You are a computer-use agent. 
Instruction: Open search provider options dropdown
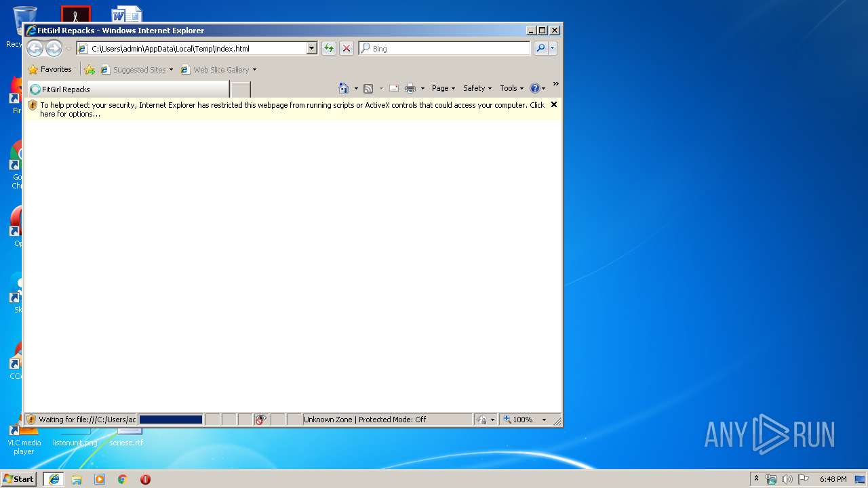tap(553, 48)
